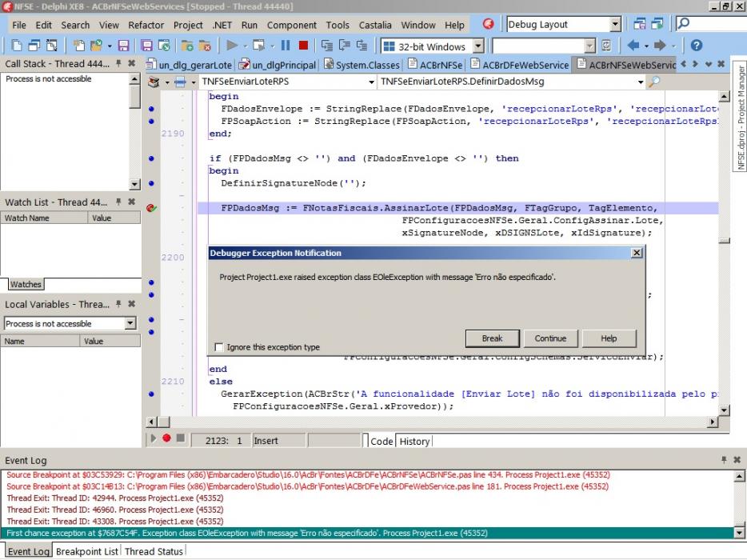Navigate forward with right arrow

660,46
